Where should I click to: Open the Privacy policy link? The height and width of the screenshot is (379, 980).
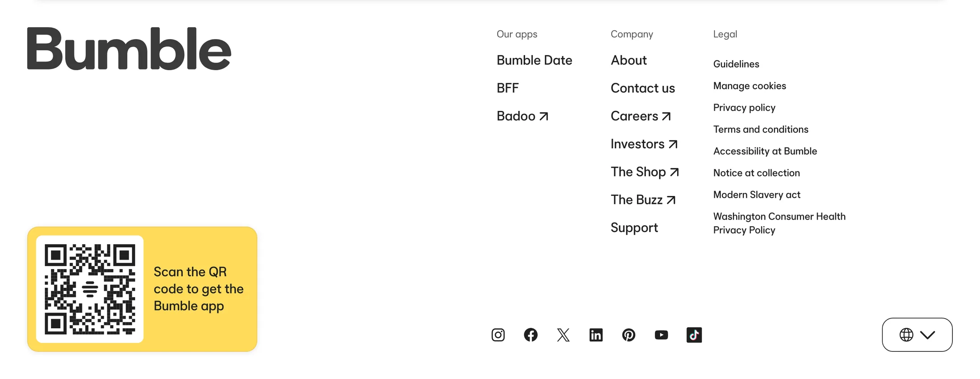(x=744, y=108)
